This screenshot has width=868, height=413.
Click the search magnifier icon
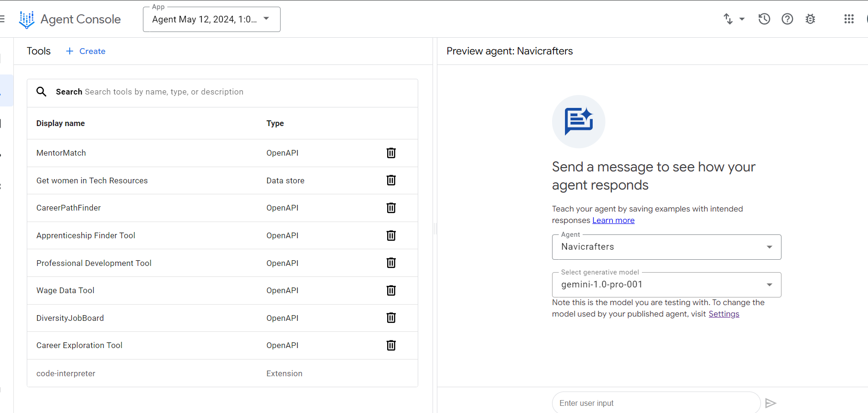[x=42, y=92]
